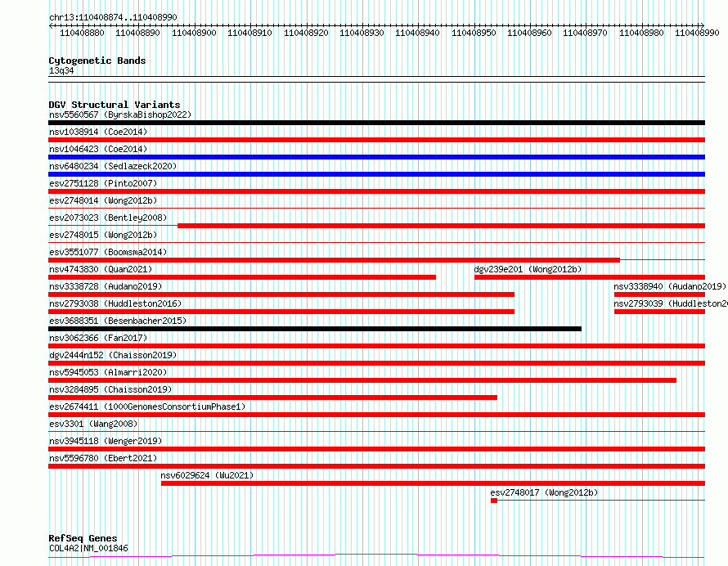Click ruler position 110408960

click(529, 33)
